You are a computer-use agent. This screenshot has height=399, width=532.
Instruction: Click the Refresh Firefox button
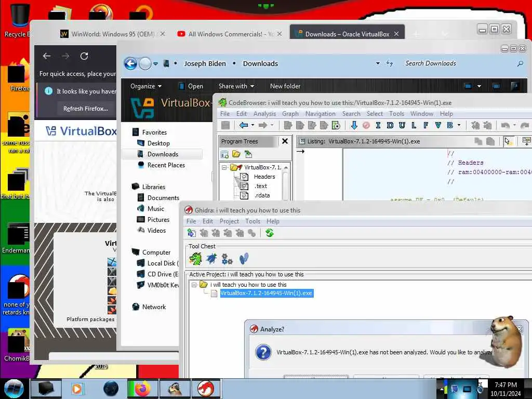click(x=86, y=109)
